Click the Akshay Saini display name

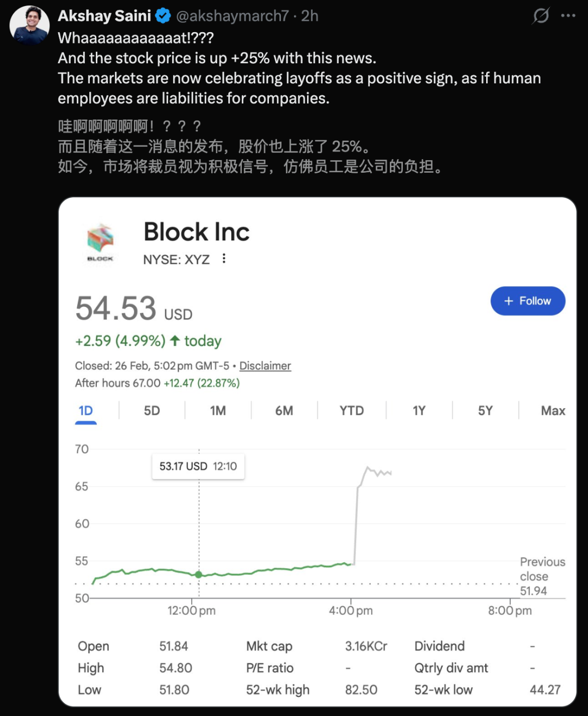point(105,16)
